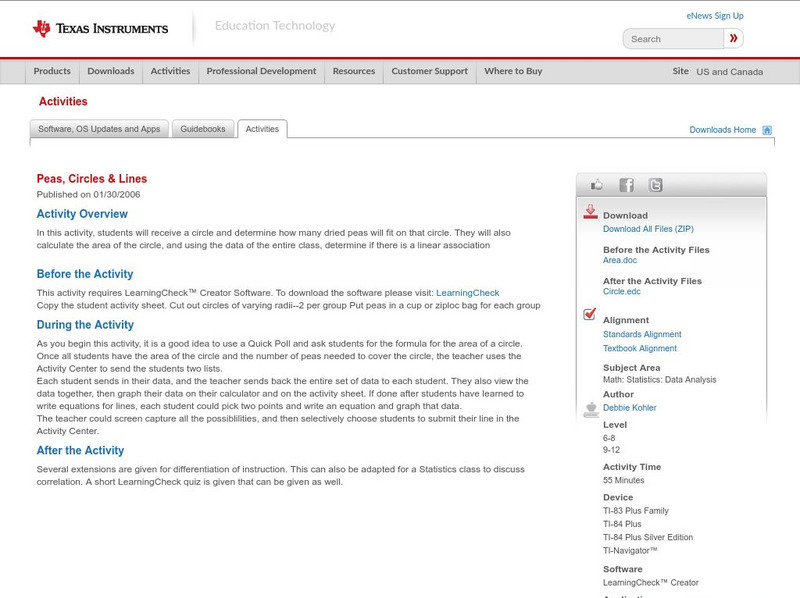
Task: Change site region US and Canada
Action: click(x=730, y=72)
